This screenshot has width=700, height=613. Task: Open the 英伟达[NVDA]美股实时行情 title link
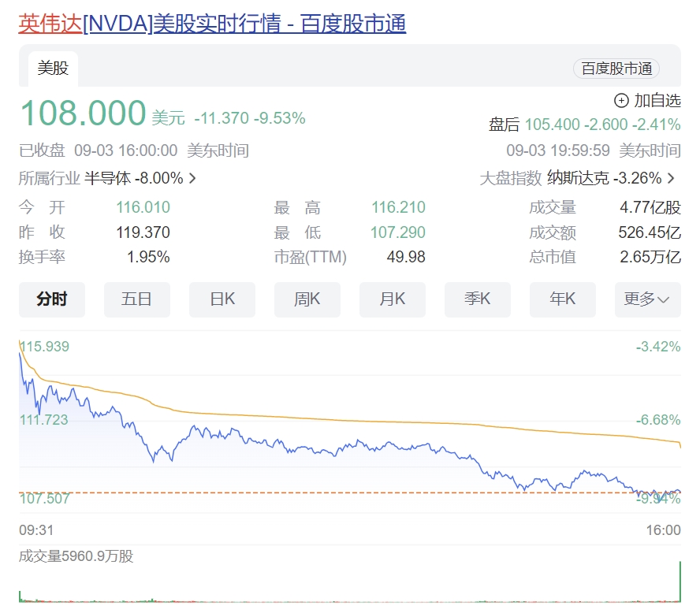(212, 23)
